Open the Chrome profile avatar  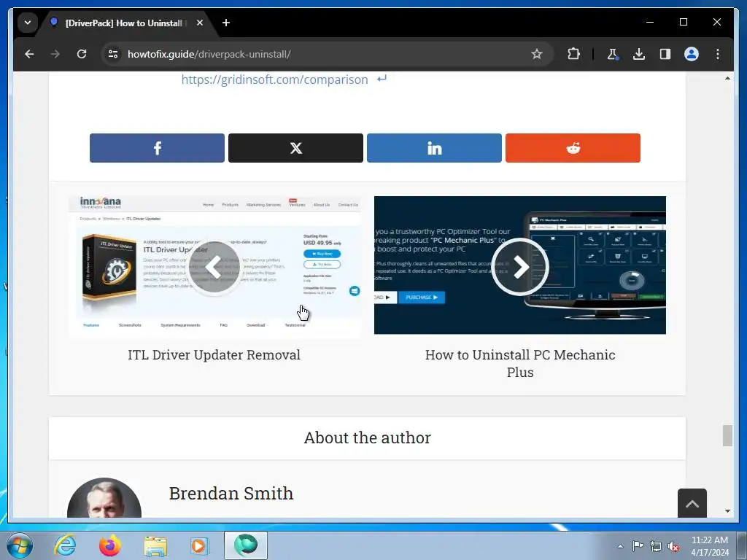(x=692, y=54)
